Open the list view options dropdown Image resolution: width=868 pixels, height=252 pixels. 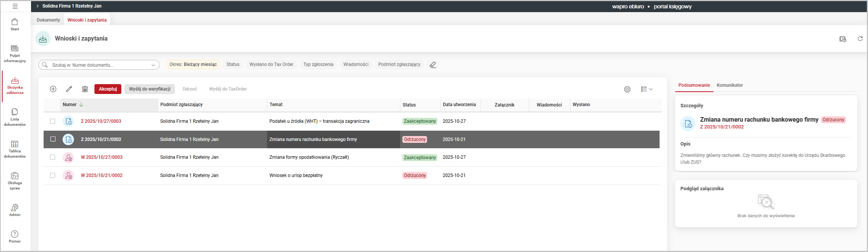(647, 89)
